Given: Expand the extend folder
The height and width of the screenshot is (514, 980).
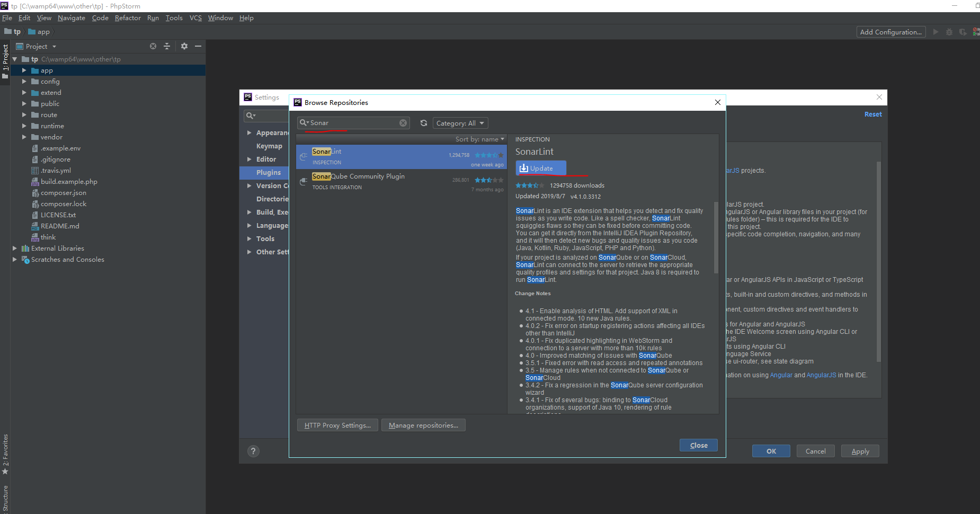Looking at the screenshot, I should point(24,93).
